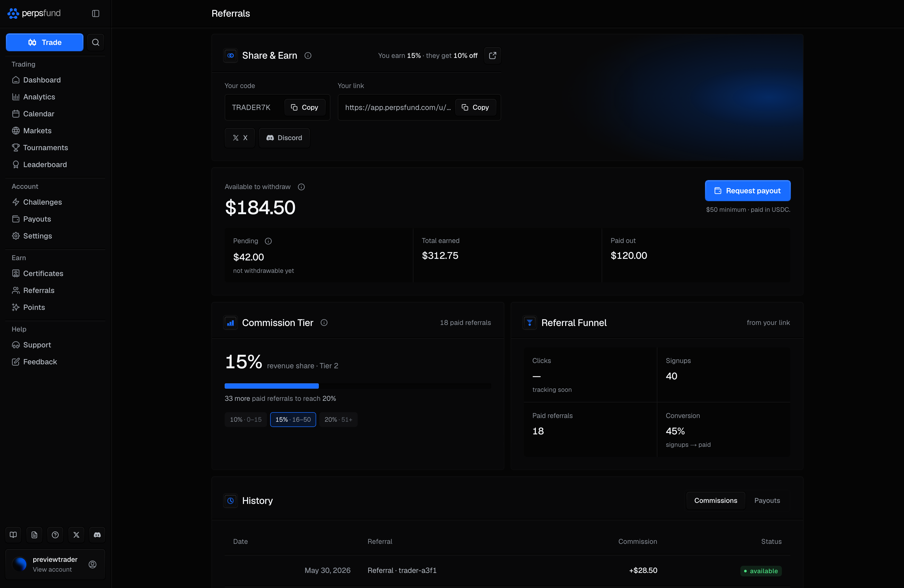The image size is (904, 588).
Task: Click the Referral Funnel filter icon
Action: tap(529, 323)
